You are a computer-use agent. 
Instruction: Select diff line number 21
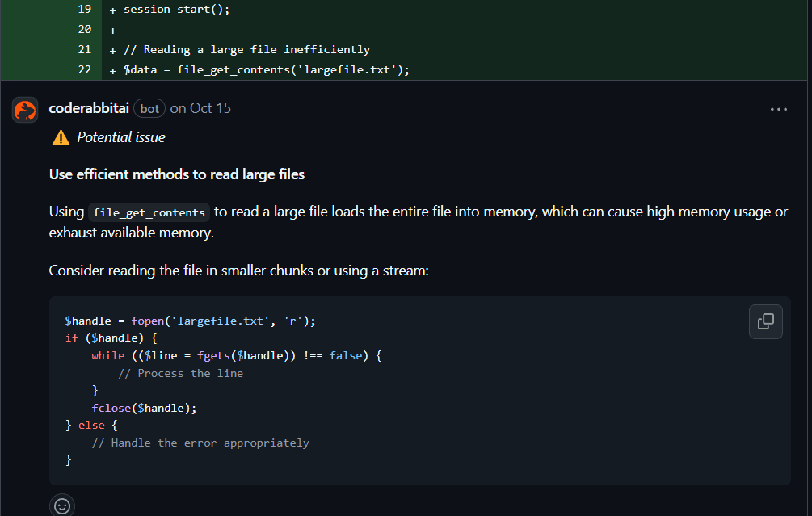pyautogui.click(x=84, y=49)
